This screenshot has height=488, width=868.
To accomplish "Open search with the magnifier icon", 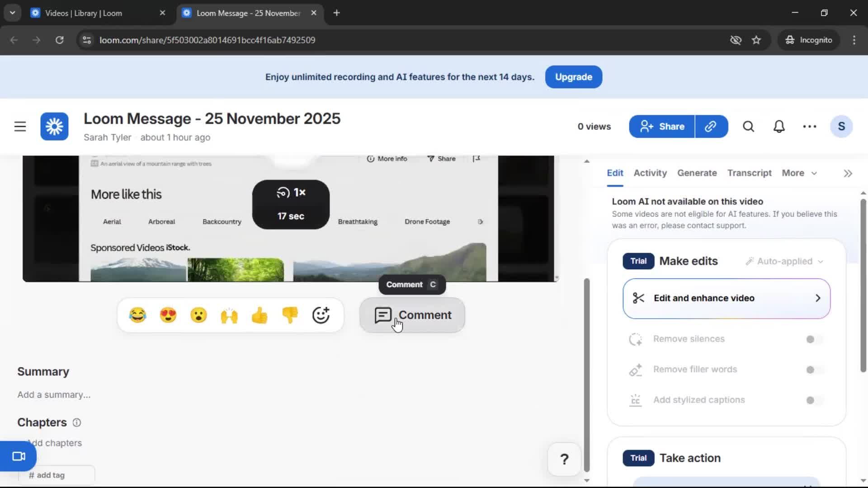I will pos(748,127).
